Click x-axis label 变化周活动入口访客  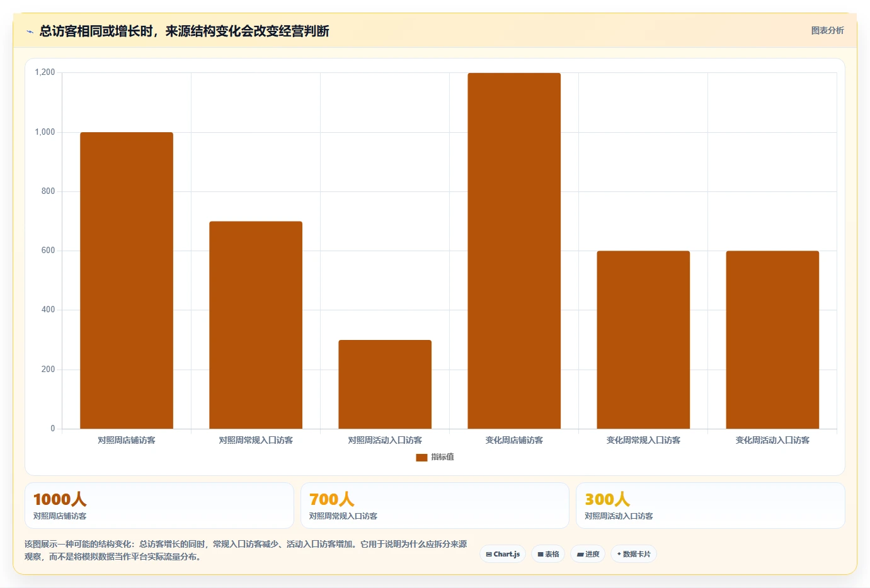click(772, 440)
